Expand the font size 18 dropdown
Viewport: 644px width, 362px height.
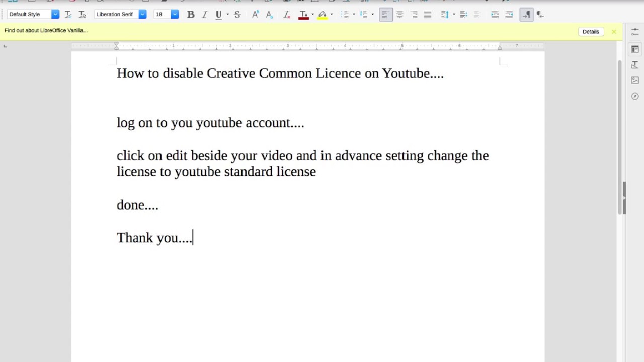coord(175,15)
